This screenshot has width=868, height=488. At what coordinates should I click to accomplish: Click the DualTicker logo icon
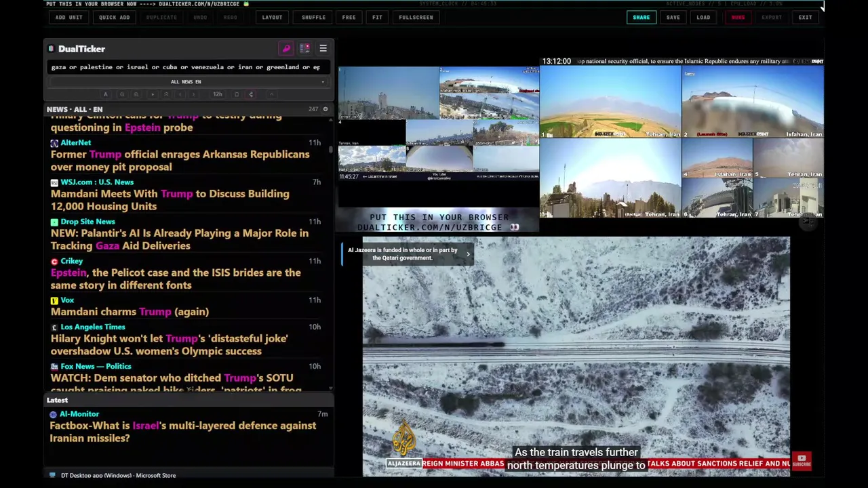click(x=51, y=49)
